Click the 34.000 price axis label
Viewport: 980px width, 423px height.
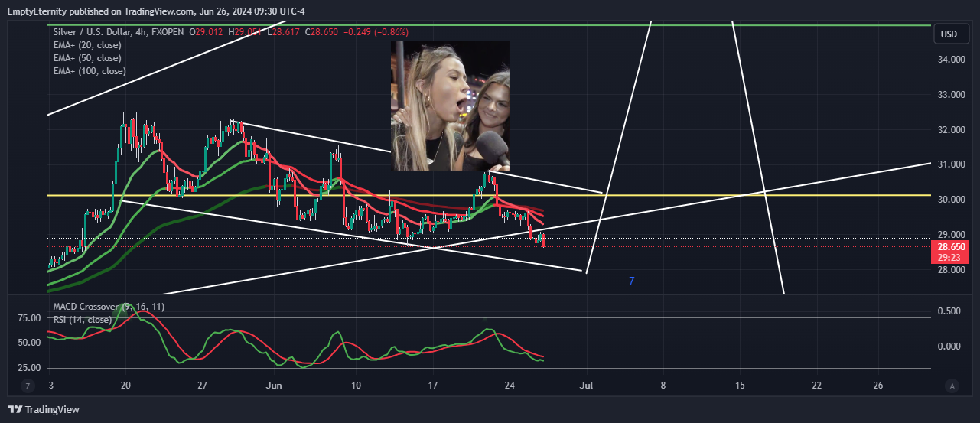(x=952, y=60)
